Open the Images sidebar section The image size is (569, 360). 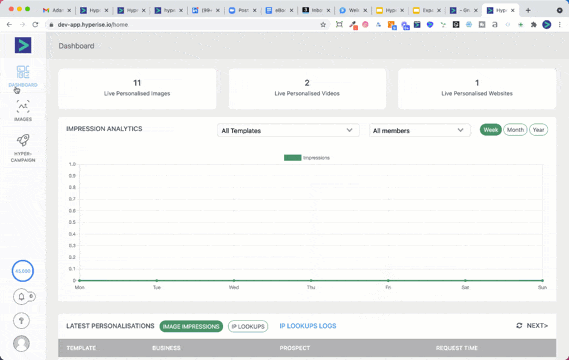(x=23, y=110)
